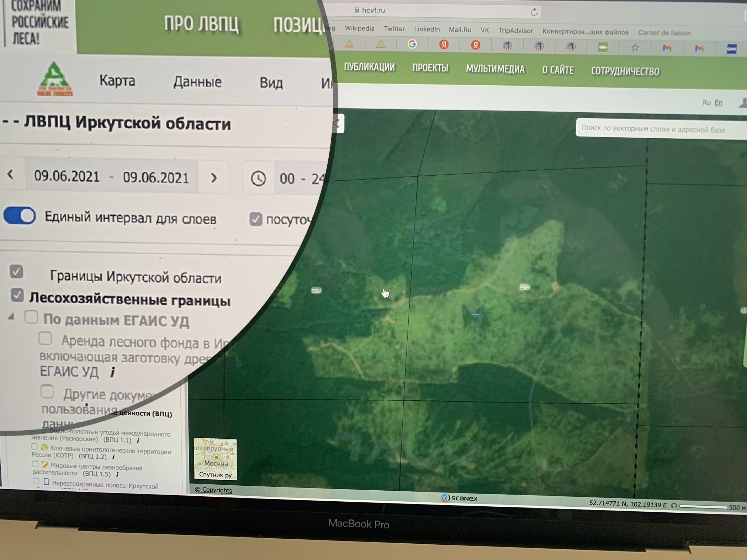Open О САЙТЕ in site navigation

[x=558, y=70]
